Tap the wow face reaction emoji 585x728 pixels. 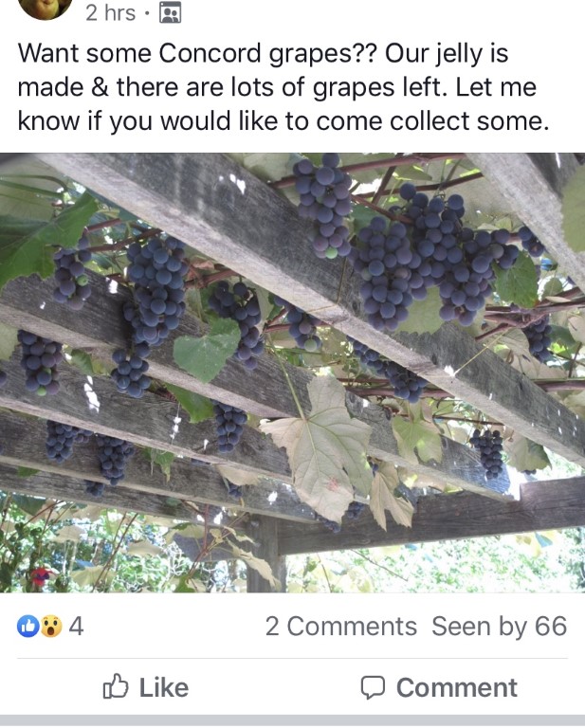coord(49,626)
